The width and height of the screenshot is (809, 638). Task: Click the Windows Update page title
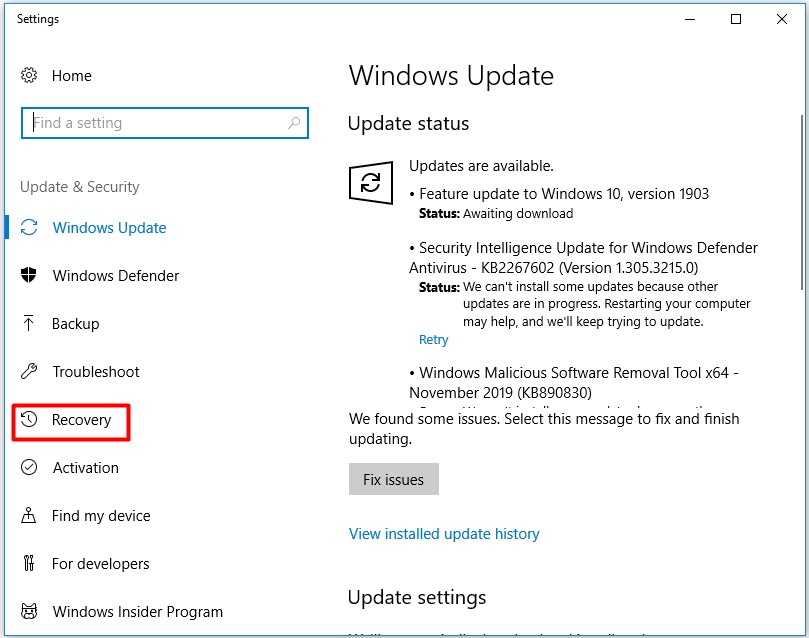coord(451,76)
